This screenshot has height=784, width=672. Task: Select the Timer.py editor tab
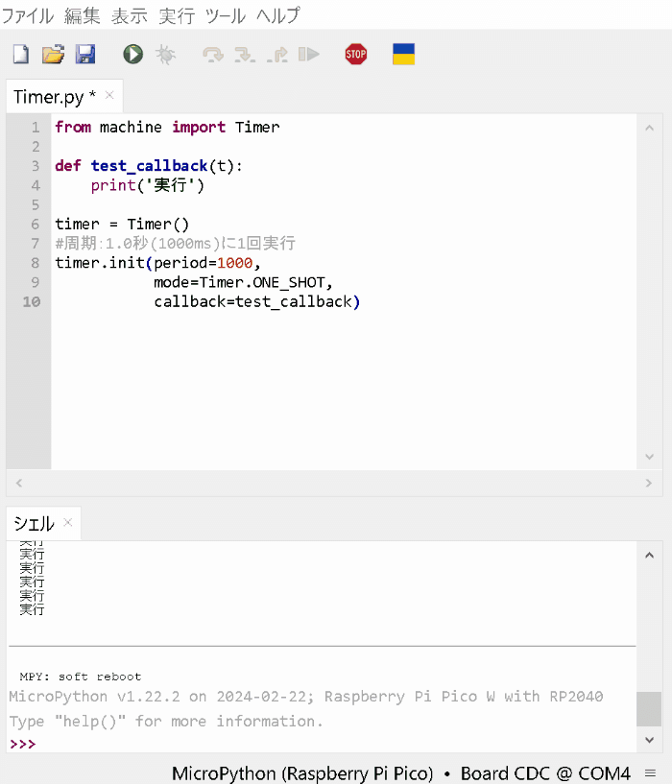[53, 97]
